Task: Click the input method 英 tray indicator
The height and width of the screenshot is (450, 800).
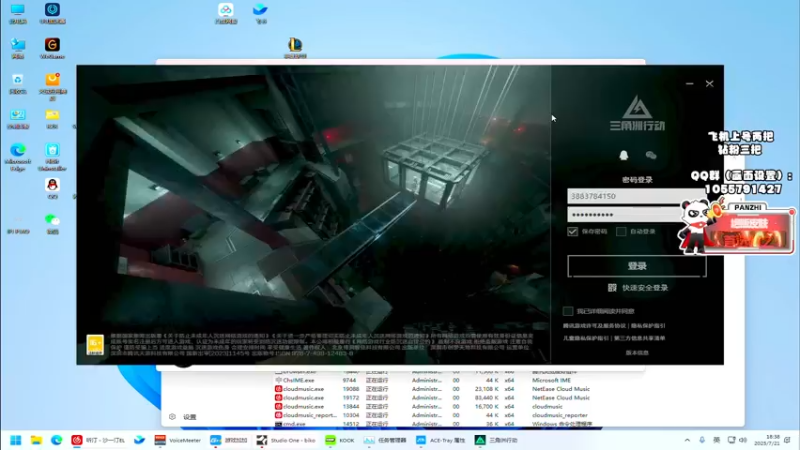Action: [716, 440]
